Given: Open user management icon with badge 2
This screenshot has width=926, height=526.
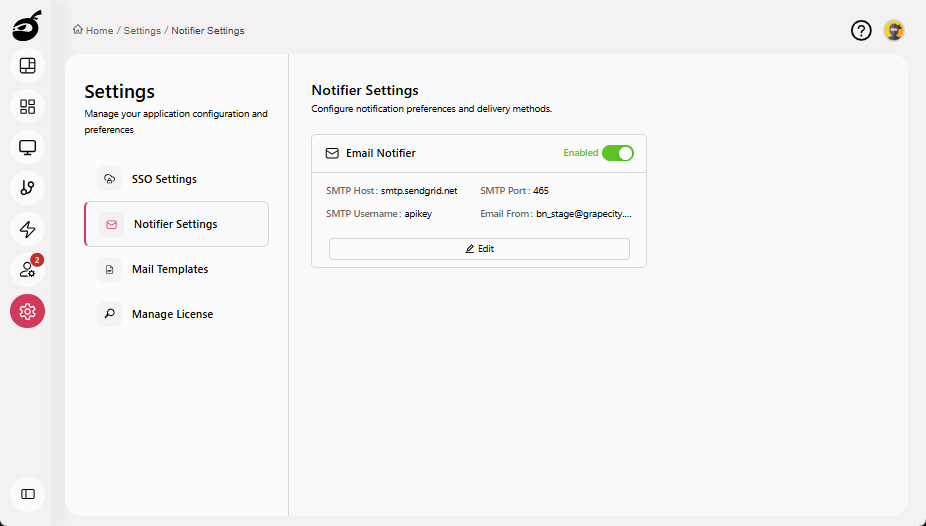Looking at the screenshot, I should [28, 270].
